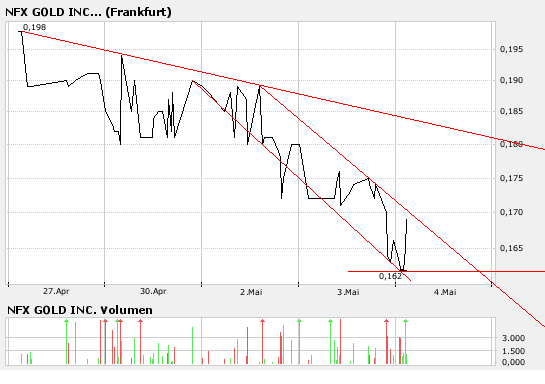The width and height of the screenshot is (545, 384).
Task: Click the 27.Apr date label
Action: click(x=56, y=291)
